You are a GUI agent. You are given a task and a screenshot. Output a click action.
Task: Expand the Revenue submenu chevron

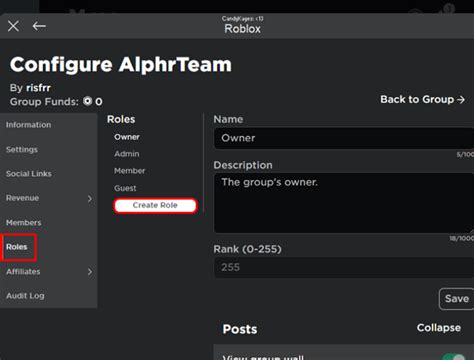click(90, 199)
